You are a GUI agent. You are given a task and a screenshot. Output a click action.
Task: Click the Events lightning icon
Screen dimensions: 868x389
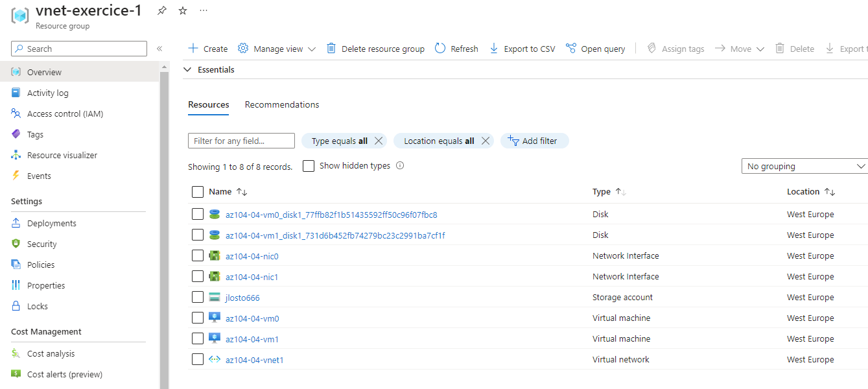click(16, 176)
